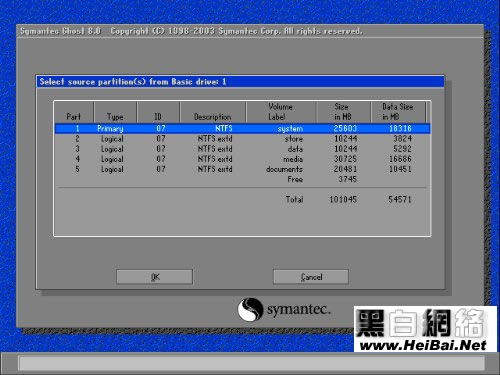
Task: Click size value 20481 for documents
Action: tap(345, 169)
